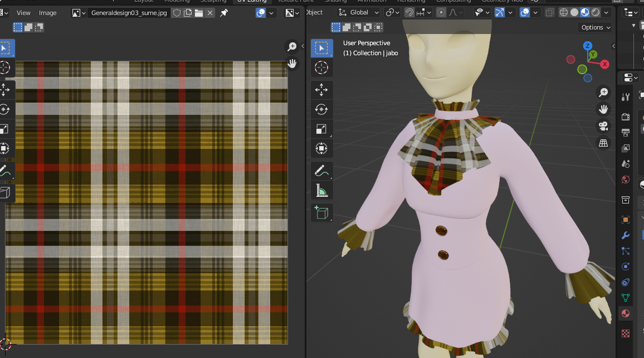Select the Move tool in 3D viewport
This screenshot has width=644, height=358.
[321, 90]
